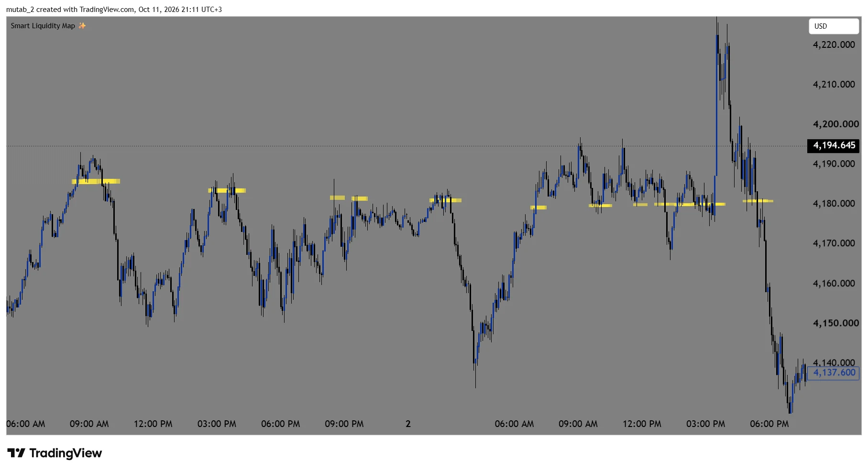Click the sparkle icon beside Smart Liquidity Map
868x471 pixels.
click(82, 26)
